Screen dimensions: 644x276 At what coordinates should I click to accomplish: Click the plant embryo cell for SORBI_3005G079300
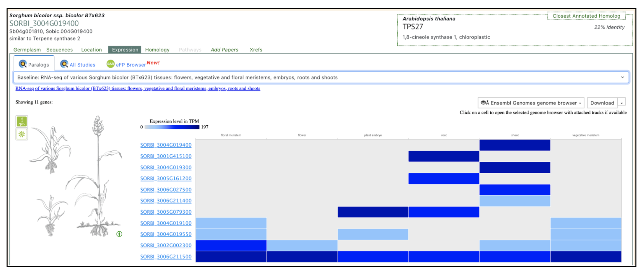point(373,212)
